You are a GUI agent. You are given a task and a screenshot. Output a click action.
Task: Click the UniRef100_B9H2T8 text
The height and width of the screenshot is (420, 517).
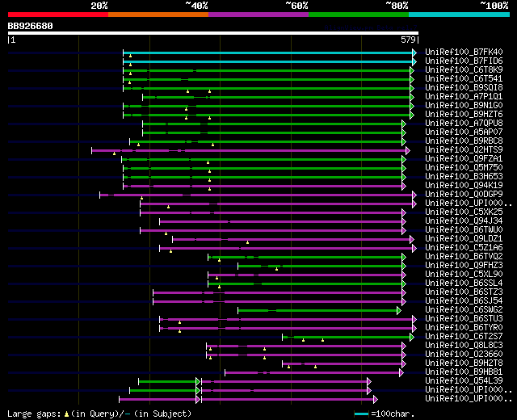[x=464, y=363]
